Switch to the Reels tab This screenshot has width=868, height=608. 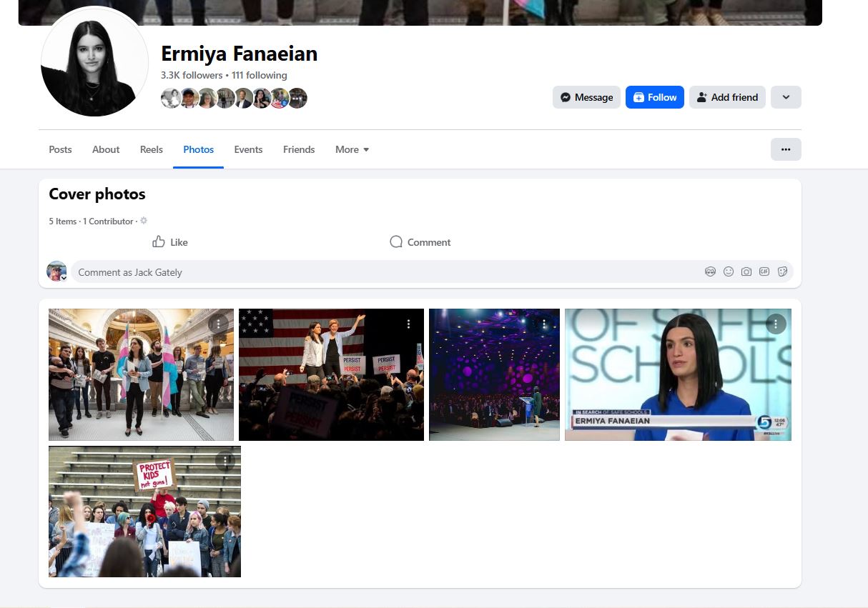[x=152, y=149]
